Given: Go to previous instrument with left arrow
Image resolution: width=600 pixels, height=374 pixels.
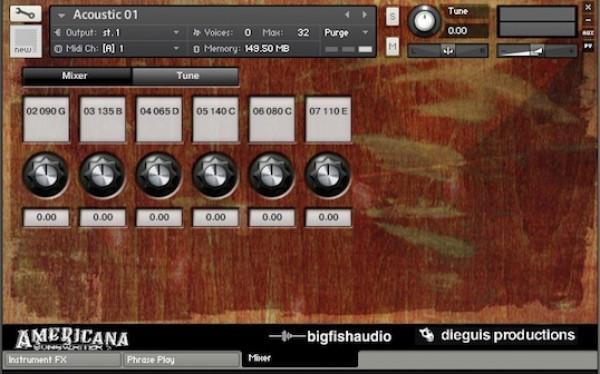Looking at the screenshot, I should click(x=347, y=15).
